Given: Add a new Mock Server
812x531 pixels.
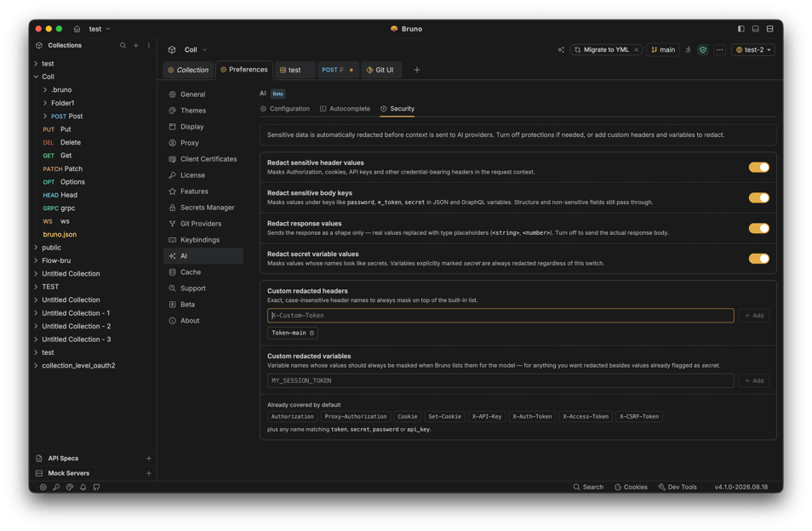Looking at the screenshot, I should [x=149, y=473].
